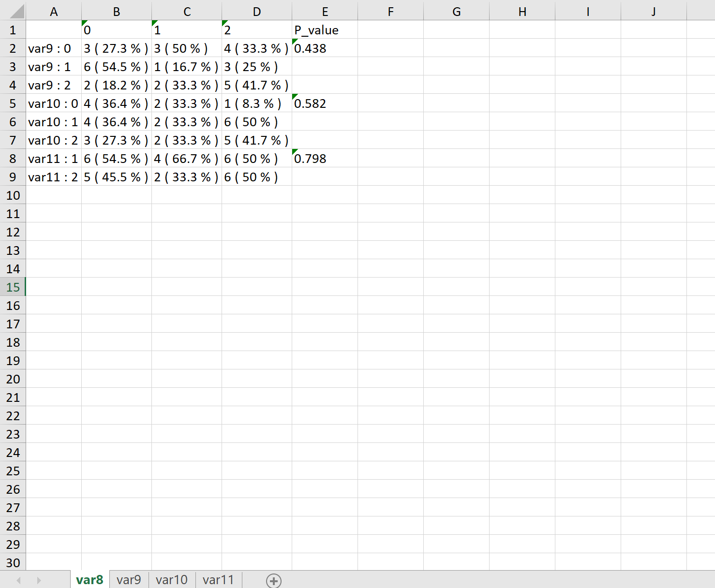Click the 'var10 : 2' label cell
Viewport: 715px width, 588px height.
[x=54, y=140]
